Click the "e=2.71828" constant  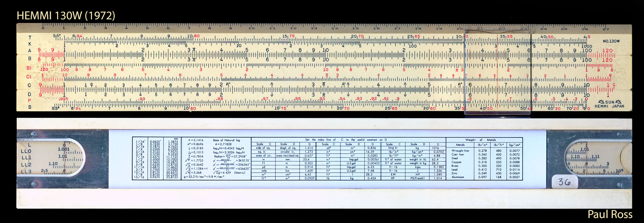coord(223,144)
